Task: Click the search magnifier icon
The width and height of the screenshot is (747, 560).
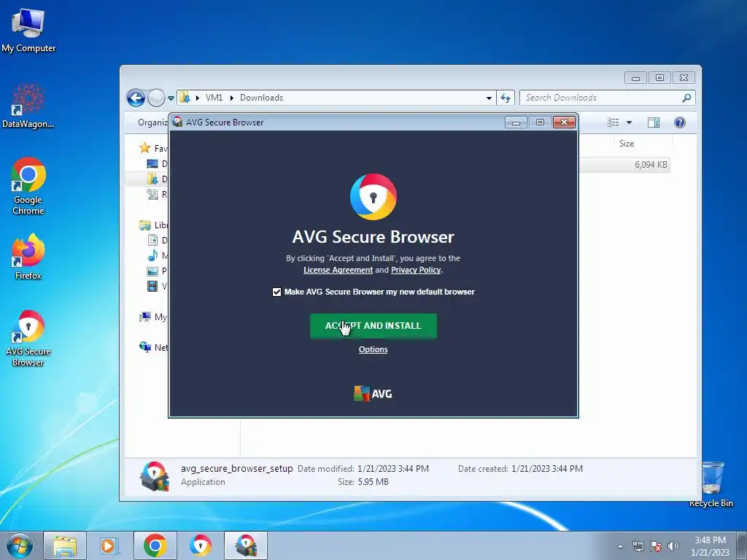Action: tap(686, 98)
